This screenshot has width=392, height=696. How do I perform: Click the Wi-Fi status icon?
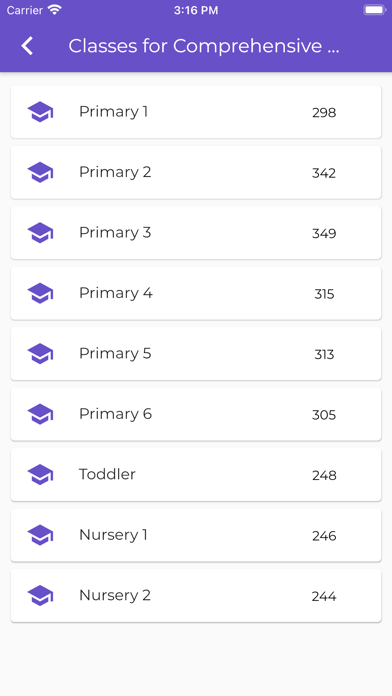point(55,10)
